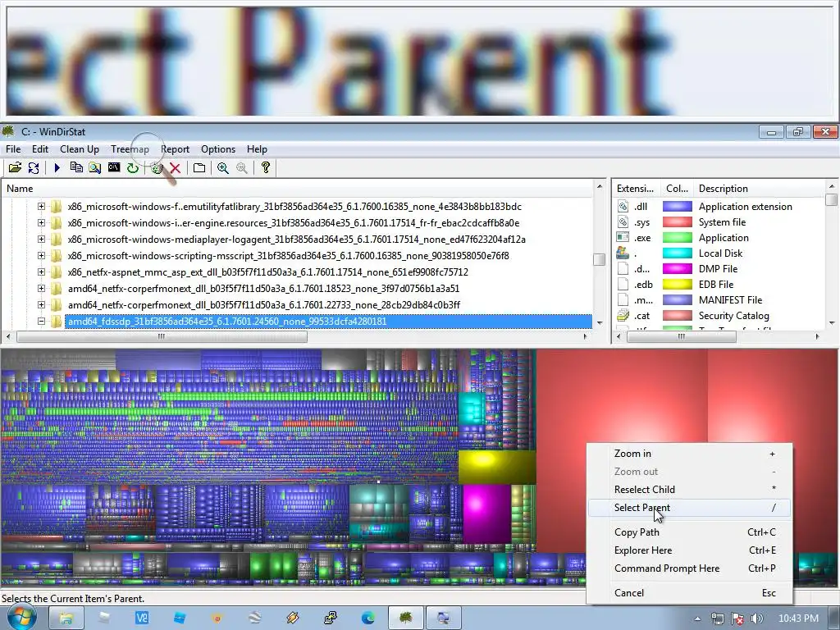840x630 pixels.
Task: Click the Select Parent folder toolbar icon
Action: 199,167
